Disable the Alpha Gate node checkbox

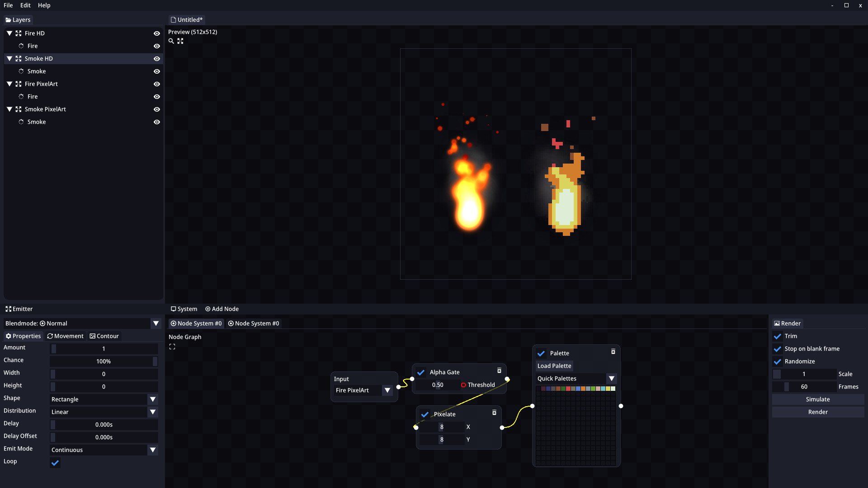click(x=421, y=372)
